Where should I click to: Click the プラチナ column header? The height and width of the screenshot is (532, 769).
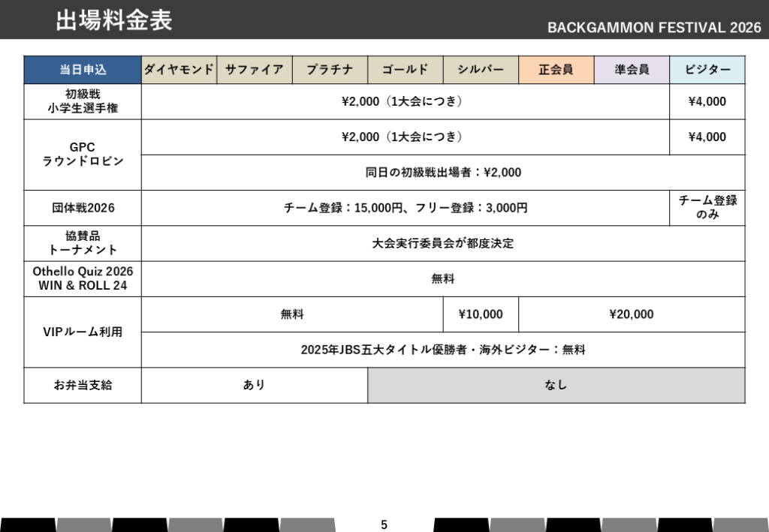pyautogui.click(x=330, y=70)
